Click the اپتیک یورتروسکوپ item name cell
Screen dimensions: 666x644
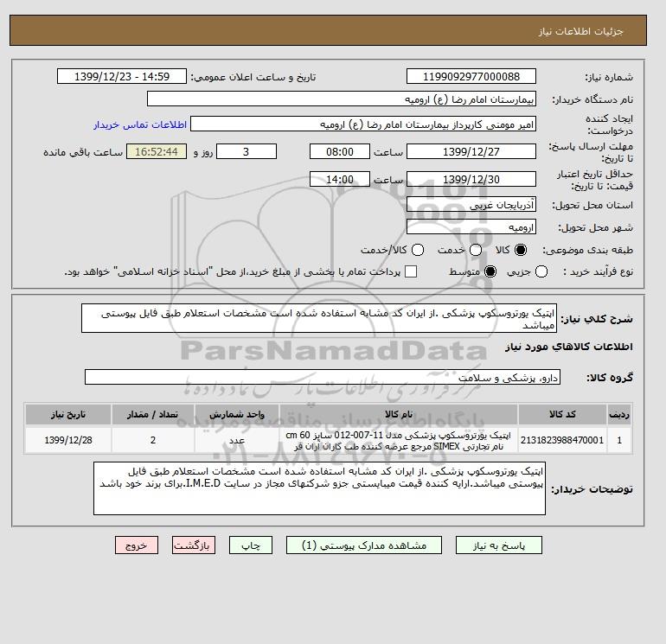(399, 440)
